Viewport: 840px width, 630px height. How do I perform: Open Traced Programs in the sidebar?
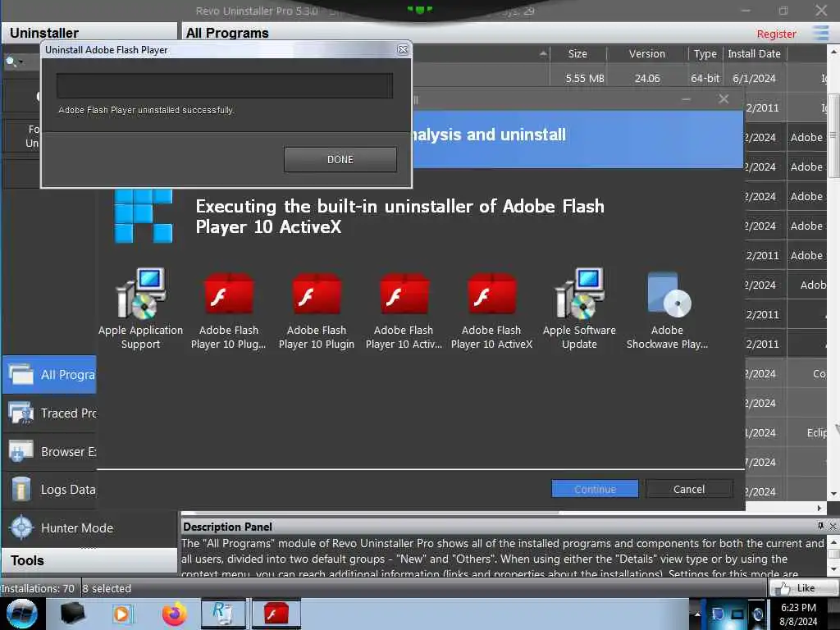(x=50, y=413)
